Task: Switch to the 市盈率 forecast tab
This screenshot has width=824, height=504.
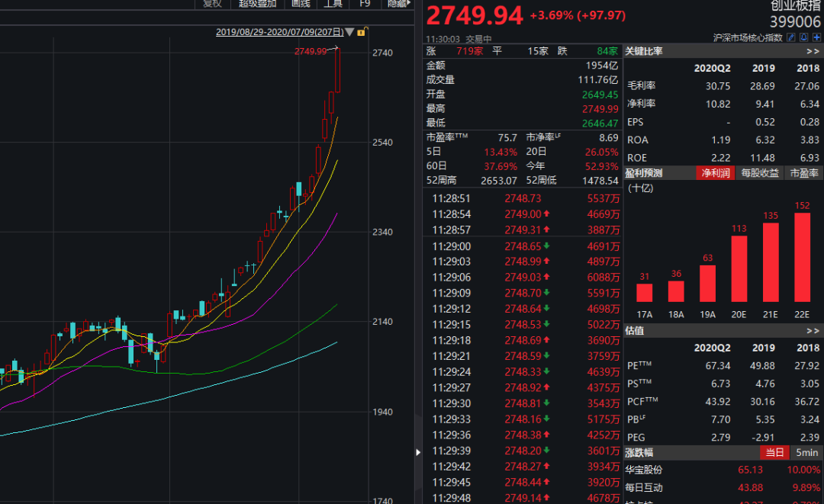Action: 804,173
